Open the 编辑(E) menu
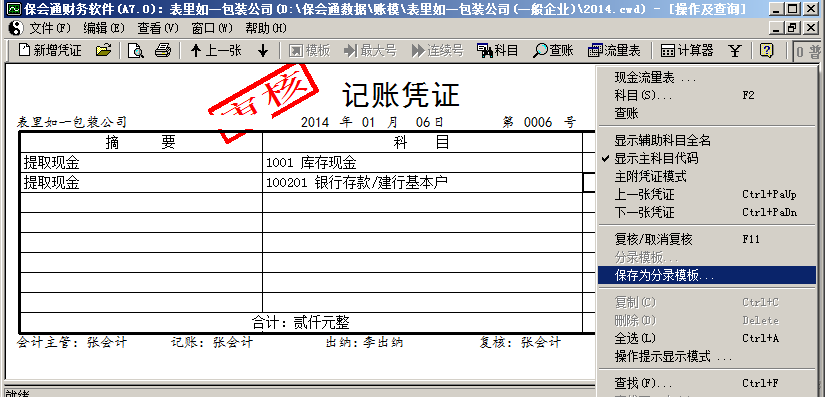This screenshot has width=825, height=397. [x=104, y=28]
